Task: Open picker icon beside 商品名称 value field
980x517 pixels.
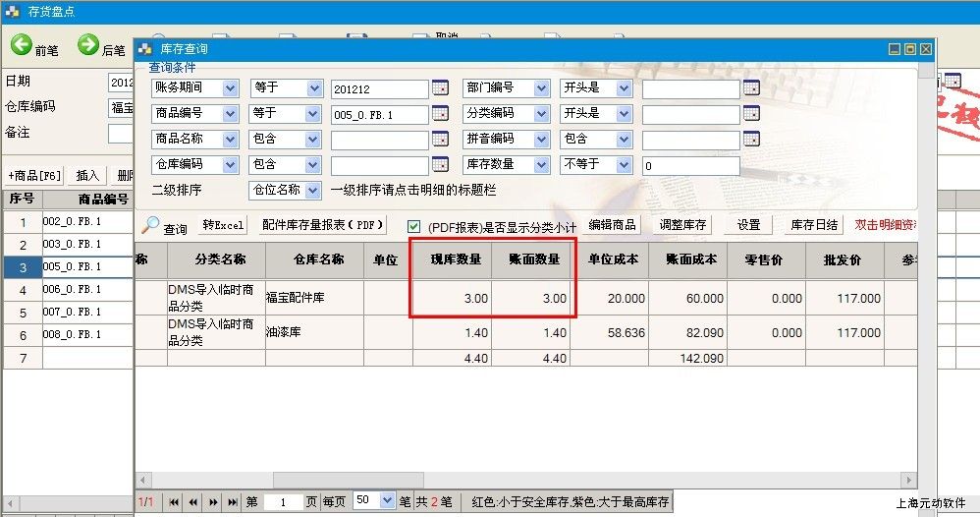Action: pyautogui.click(x=440, y=139)
